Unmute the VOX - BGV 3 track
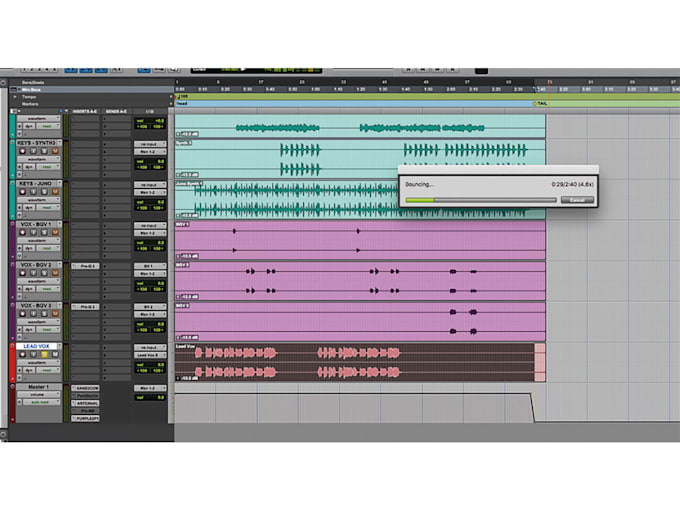The image size is (680, 510). tap(55, 314)
